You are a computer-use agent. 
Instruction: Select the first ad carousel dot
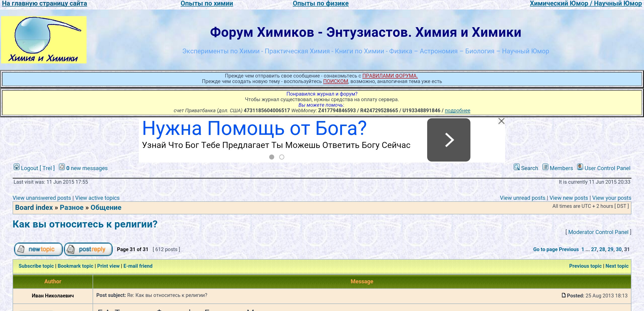tap(272, 157)
